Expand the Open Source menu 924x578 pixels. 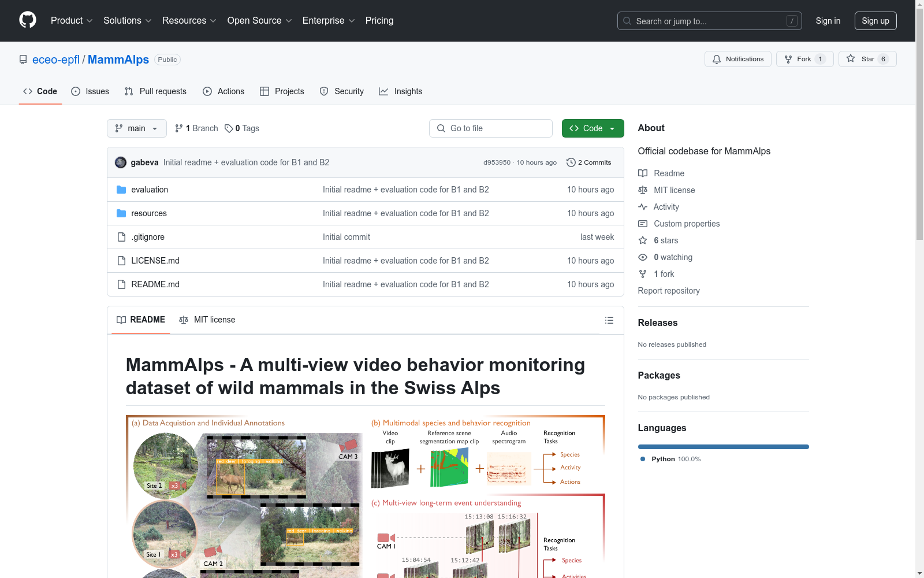tap(259, 21)
